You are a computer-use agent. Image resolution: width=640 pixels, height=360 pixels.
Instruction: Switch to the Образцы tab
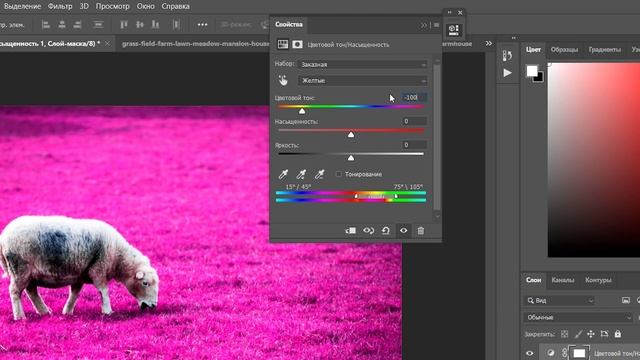(564, 49)
